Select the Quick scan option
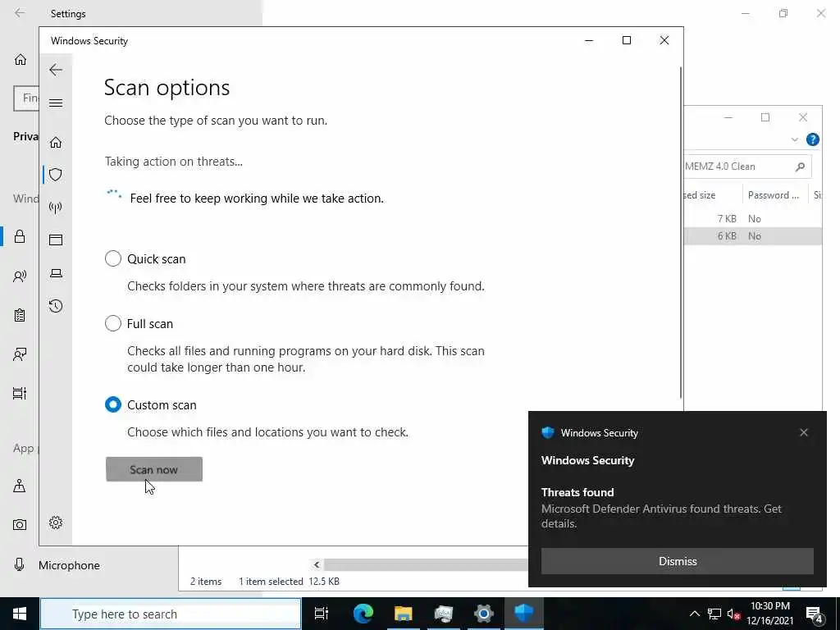Viewport: 840px width, 630px height. coord(113,258)
